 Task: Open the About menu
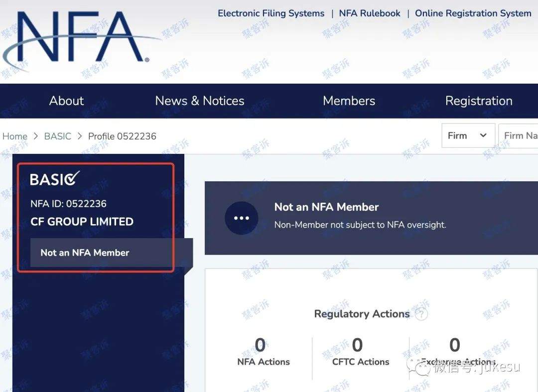tap(66, 101)
